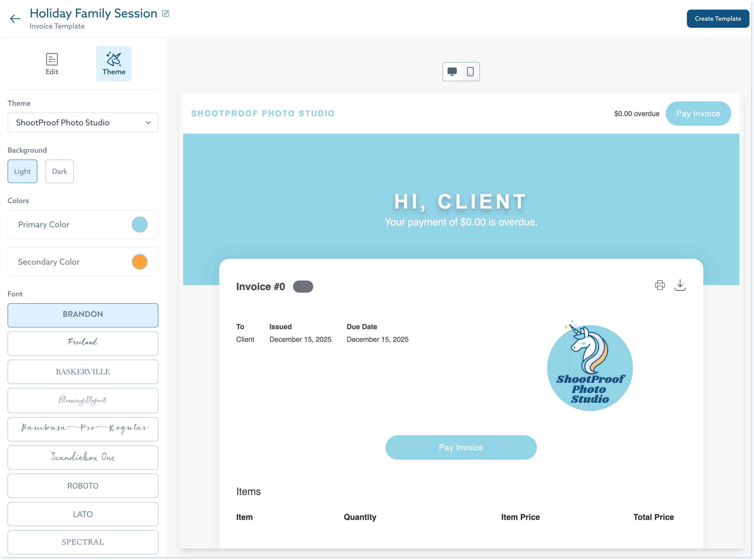Image resolution: width=754 pixels, height=560 pixels.
Task: Open the Secondary Color orange swatch
Action: tap(140, 262)
